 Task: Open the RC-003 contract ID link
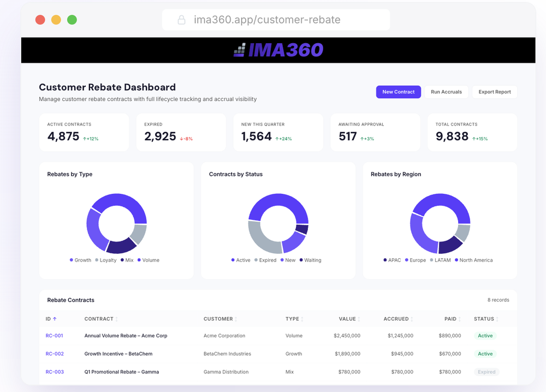55,372
